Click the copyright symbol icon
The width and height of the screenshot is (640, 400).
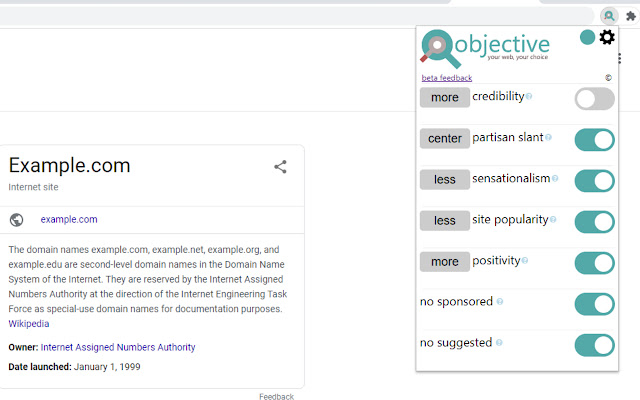[608, 78]
